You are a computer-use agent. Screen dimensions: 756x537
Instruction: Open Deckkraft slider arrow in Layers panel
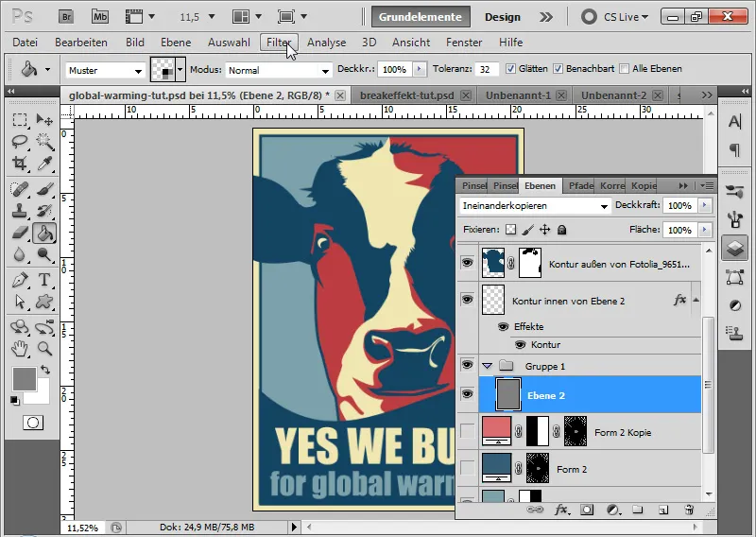tap(705, 205)
